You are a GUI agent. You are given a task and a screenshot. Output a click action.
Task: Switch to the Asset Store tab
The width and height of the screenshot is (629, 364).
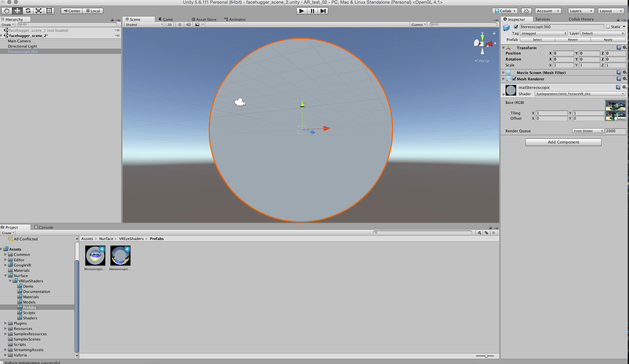click(204, 20)
